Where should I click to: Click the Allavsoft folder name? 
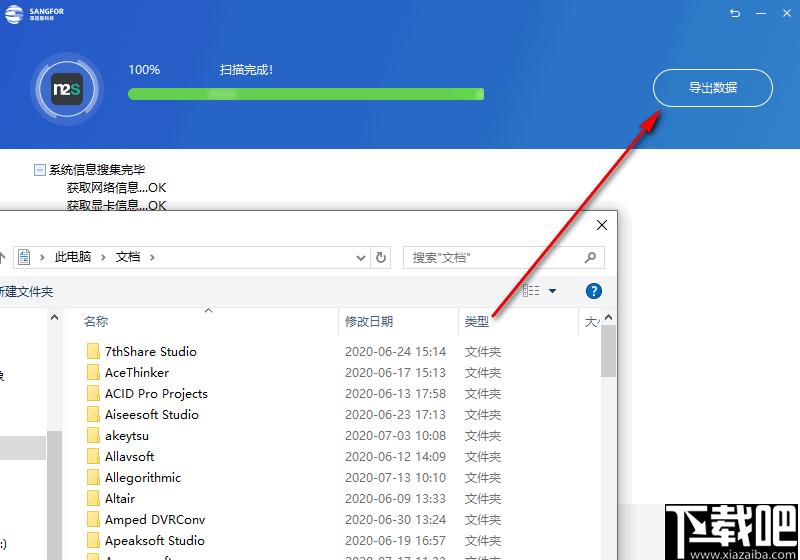[130, 456]
